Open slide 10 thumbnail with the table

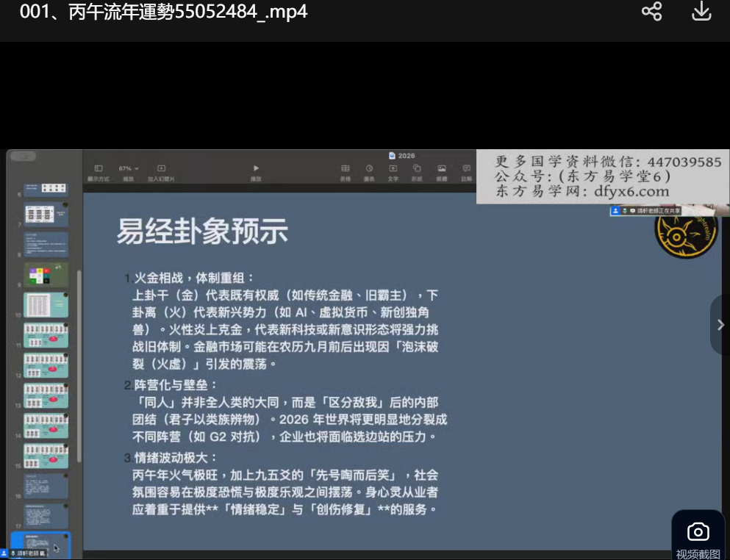click(46, 305)
